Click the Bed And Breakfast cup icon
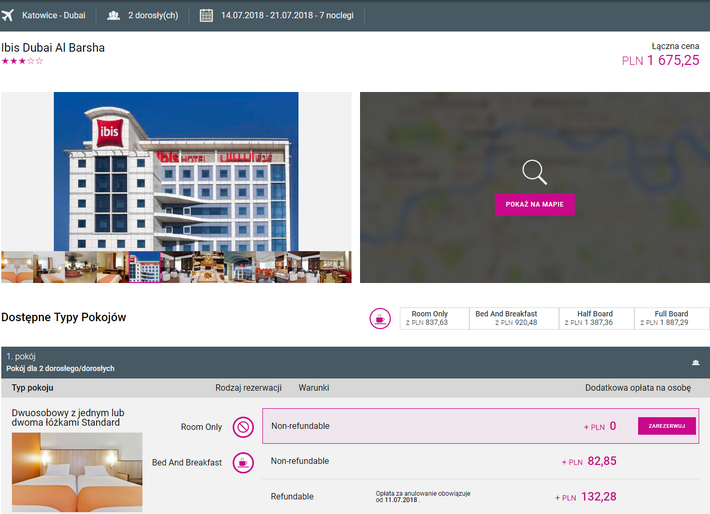Viewport: 710px width, 514px height. point(243,462)
